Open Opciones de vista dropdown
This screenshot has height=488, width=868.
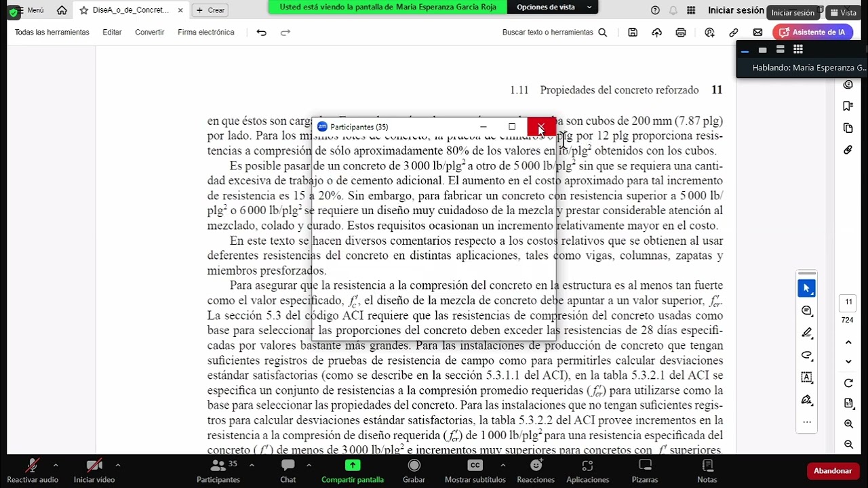[553, 7]
